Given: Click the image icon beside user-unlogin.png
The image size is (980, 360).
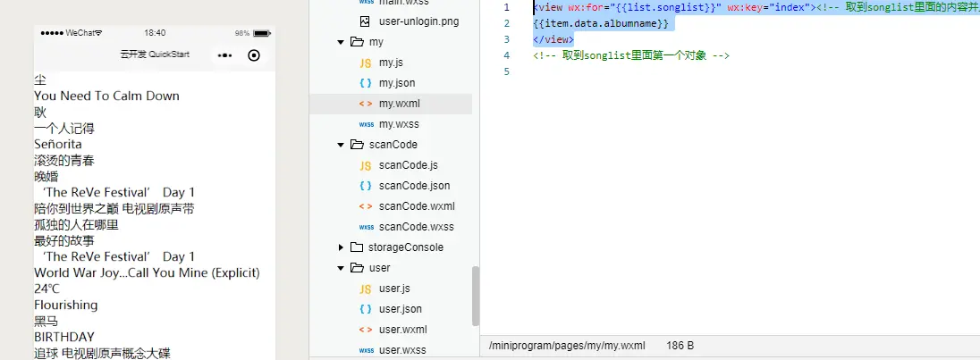Looking at the screenshot, I should 367,21.
